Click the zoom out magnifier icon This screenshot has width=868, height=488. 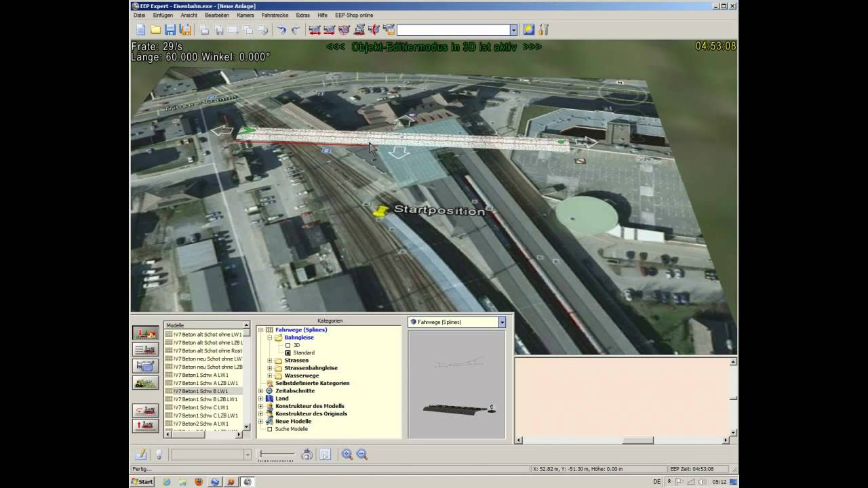point(362,455)
